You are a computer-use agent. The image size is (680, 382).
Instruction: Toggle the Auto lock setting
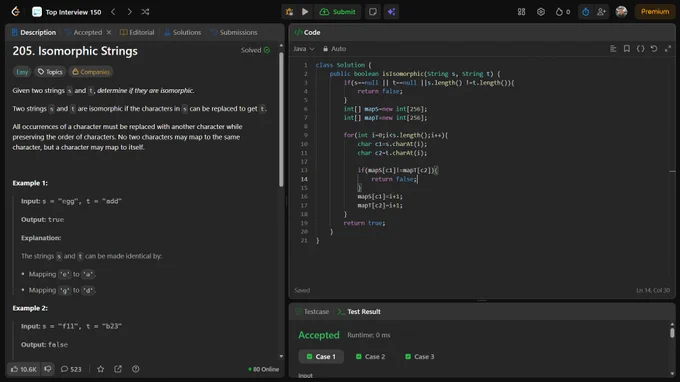[334, 49]
